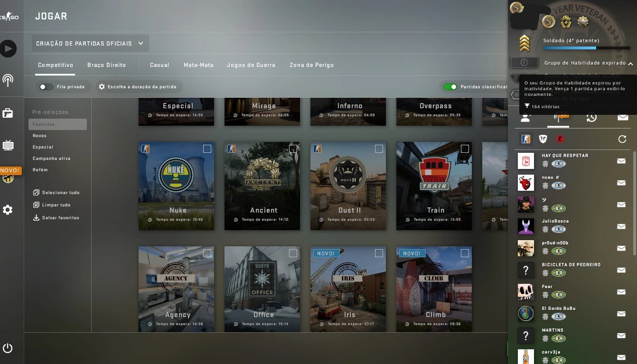Image resolution: width=637 pixels, height=364 pixels.
Task: Disable the Partidas classificat toggle
Action: [x=450, y=86]
